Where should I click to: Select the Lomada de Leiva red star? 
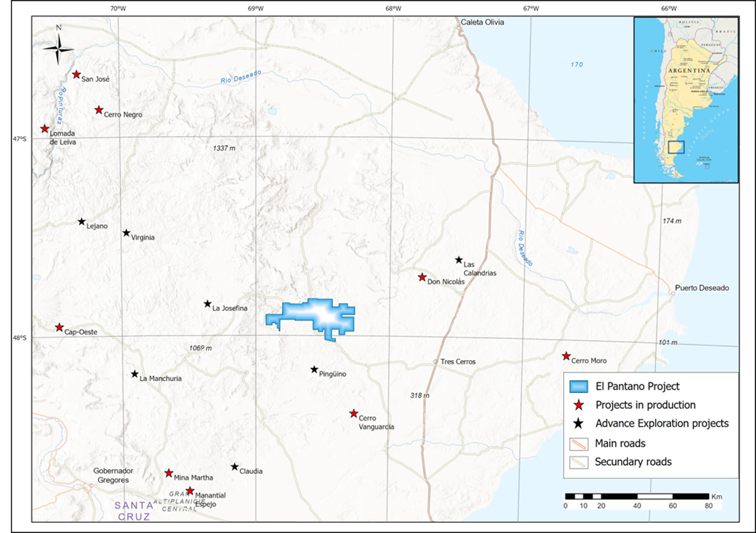[x=45, y=129]
